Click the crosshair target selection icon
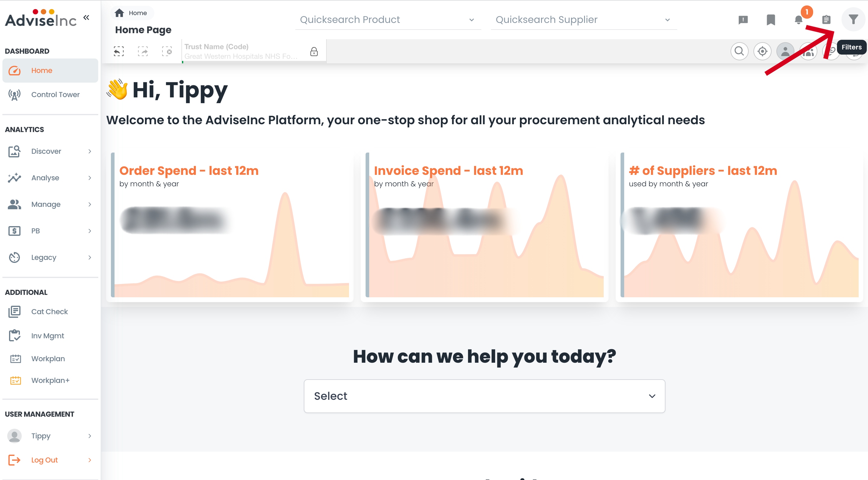This screenshot has height=480, width=868. click(762, 51)
